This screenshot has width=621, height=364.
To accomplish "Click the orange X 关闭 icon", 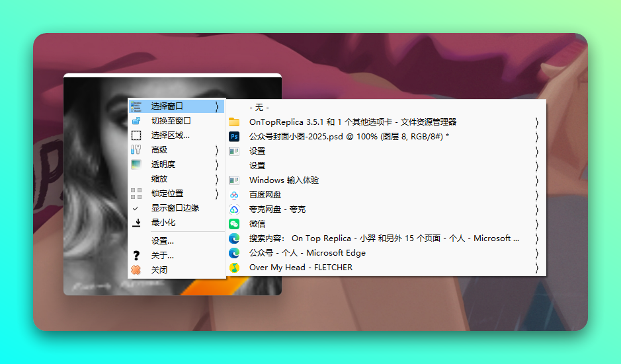I will [x=136, y=270].
